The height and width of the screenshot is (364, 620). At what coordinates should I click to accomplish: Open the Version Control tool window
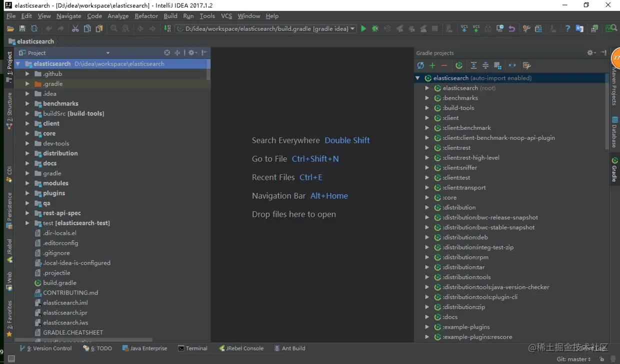45,349
